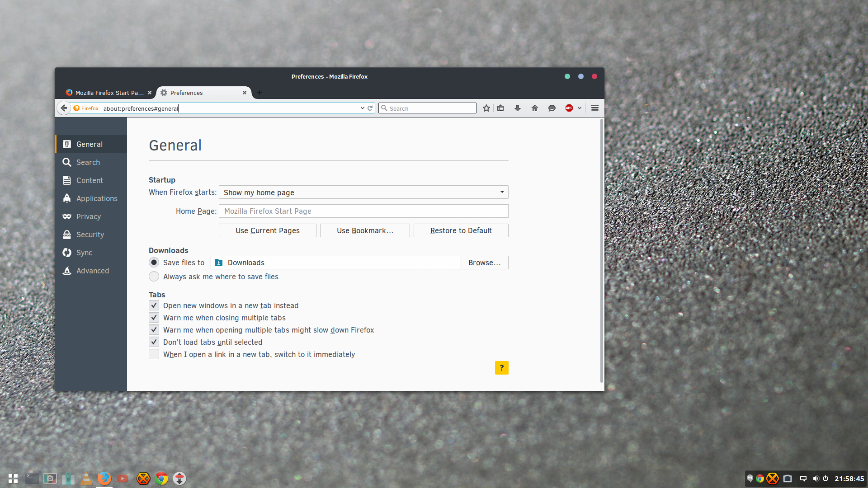Open the store bag launcher in taskbar

coord(68,479)
